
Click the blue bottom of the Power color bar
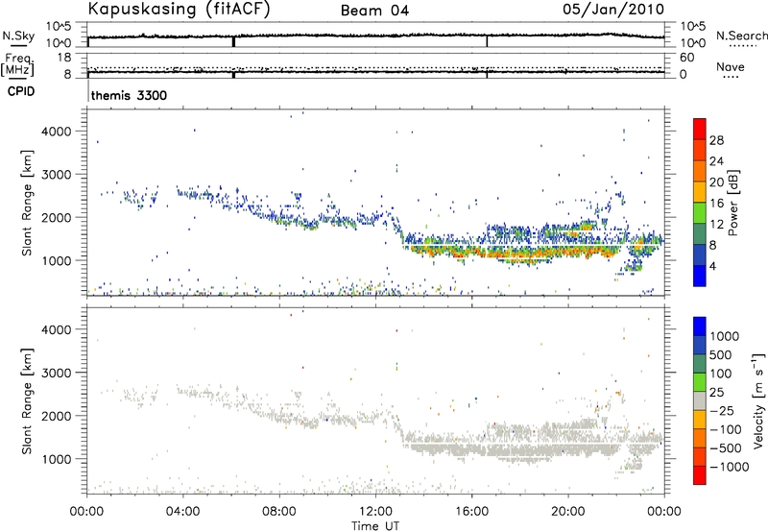pyautogui.click(x=700, y=276)
